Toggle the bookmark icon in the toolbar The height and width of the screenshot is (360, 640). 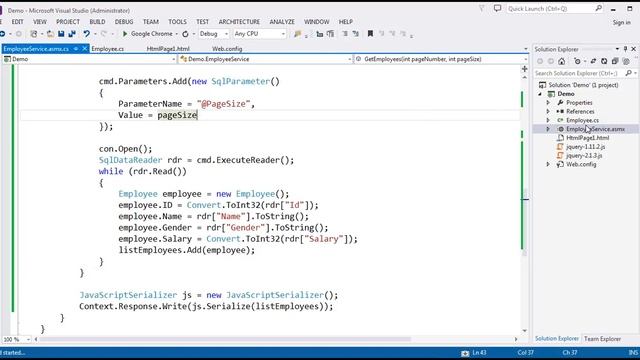370,34
